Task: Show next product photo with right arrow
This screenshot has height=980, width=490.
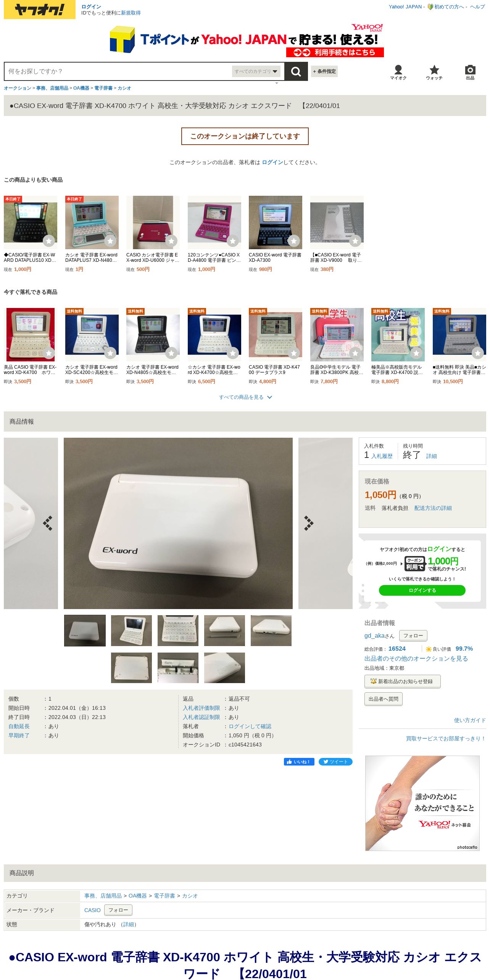Action: [309, 523]
